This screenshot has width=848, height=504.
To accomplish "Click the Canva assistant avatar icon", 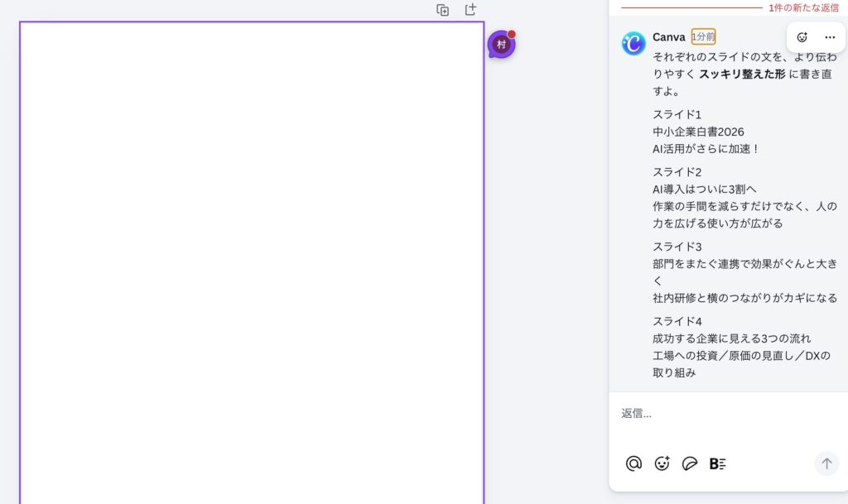I will tap(634, 43).
